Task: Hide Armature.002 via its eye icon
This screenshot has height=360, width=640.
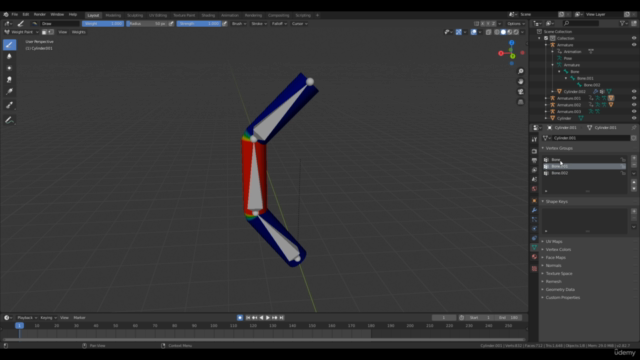Action: click(634, 104)
